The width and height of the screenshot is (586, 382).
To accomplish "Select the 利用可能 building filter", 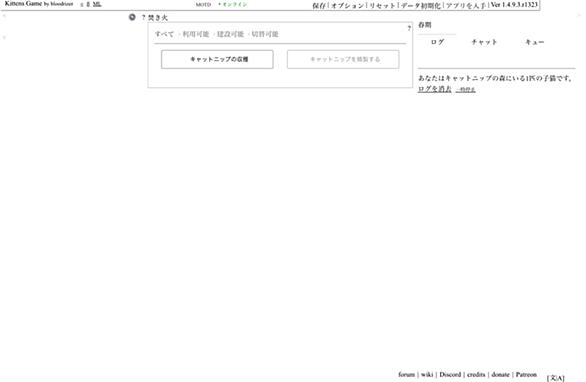I will point(195,34).
